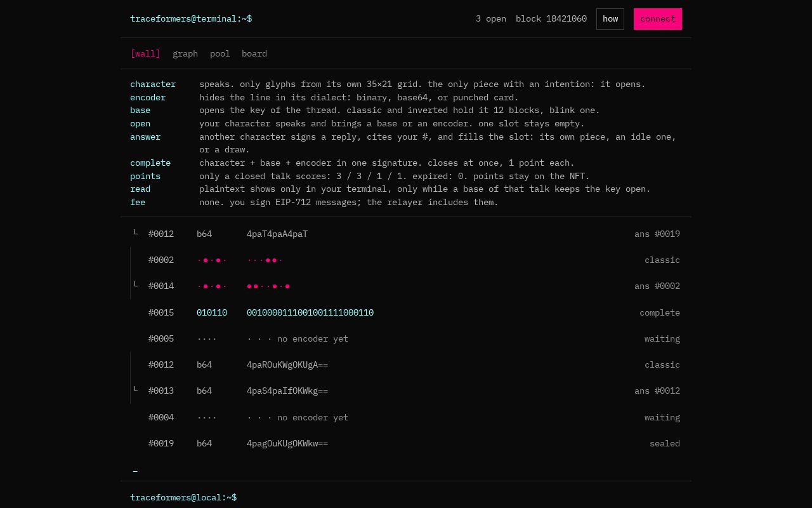Click the points glossary term
This screenshot has width=812, height=508.
145,176
